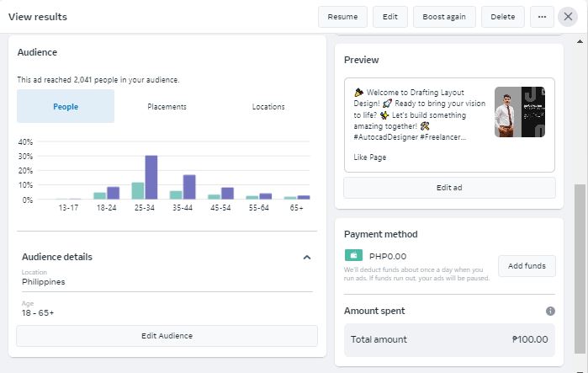The height and width of the screenshot is (373, 588).
Task: Close the View results panel
Action: pyautogui.click(x=569, y=17)
